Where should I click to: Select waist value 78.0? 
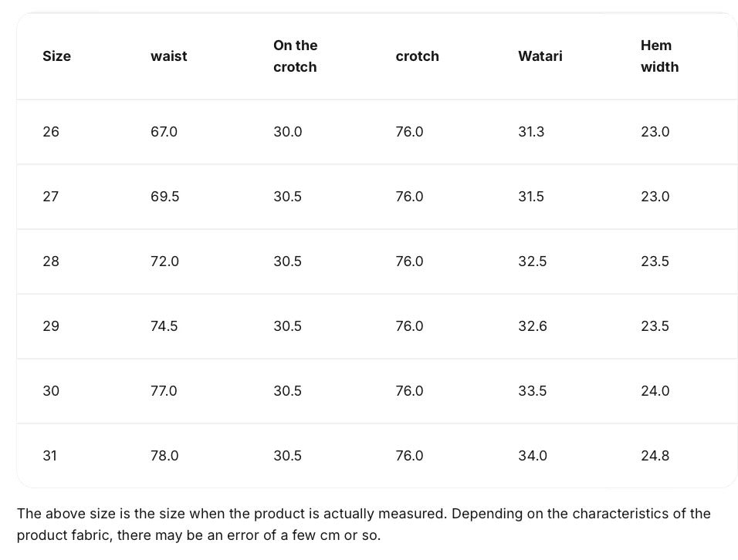click(164, 456)
